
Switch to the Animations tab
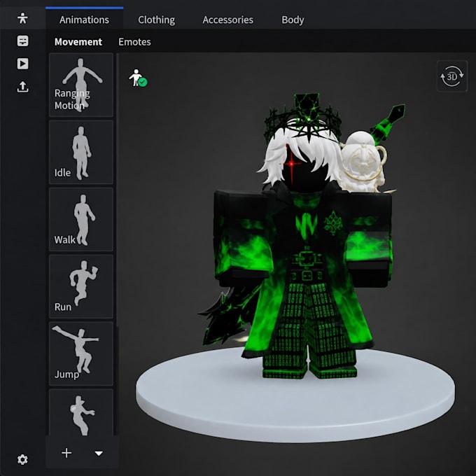pos(84,20)
